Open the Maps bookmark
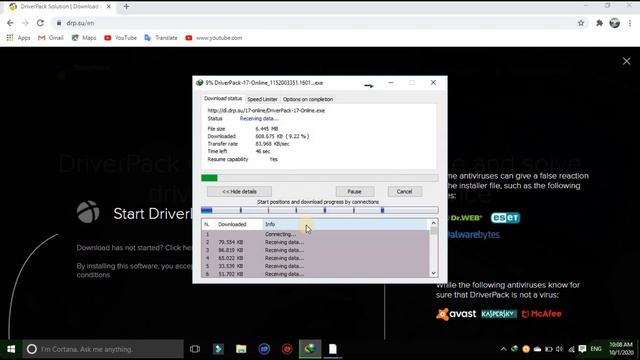 84,38
